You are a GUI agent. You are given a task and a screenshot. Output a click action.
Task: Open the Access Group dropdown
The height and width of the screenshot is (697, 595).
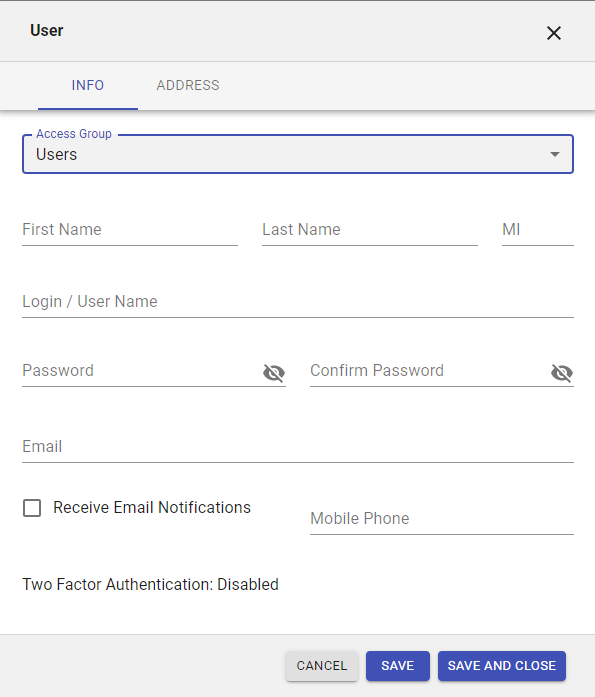[x=298, y=154]
